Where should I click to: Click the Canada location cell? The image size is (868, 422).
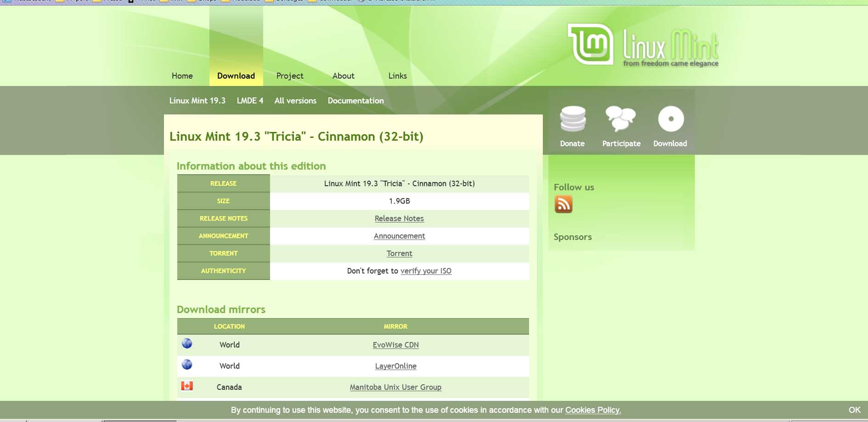point(229,387)
